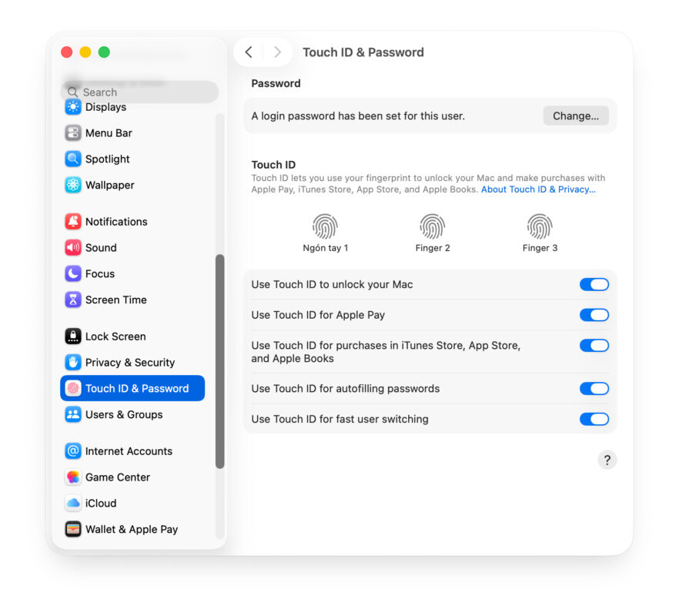Disable Use Touch ID to unlock your Mac
The height and width of the screenshot is (616, 679).
coord(594,284)
